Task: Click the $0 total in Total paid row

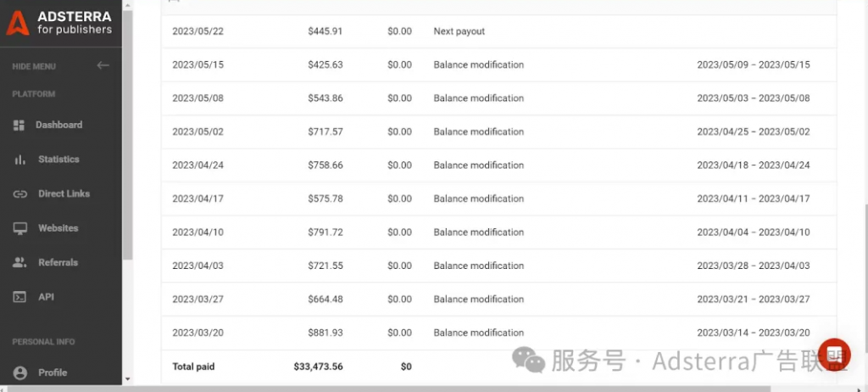Action: click(406, 367)
